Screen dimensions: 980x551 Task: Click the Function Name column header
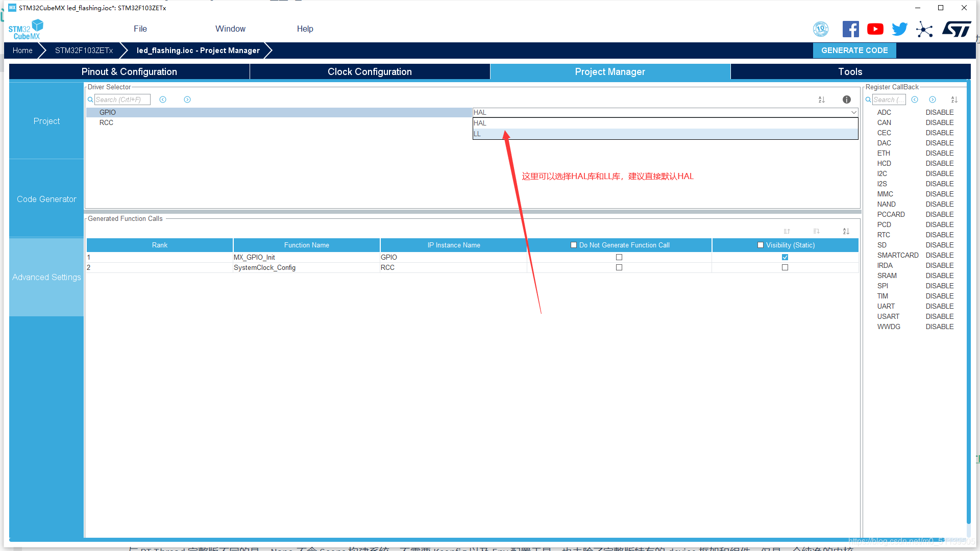click(x=306, y=245)
